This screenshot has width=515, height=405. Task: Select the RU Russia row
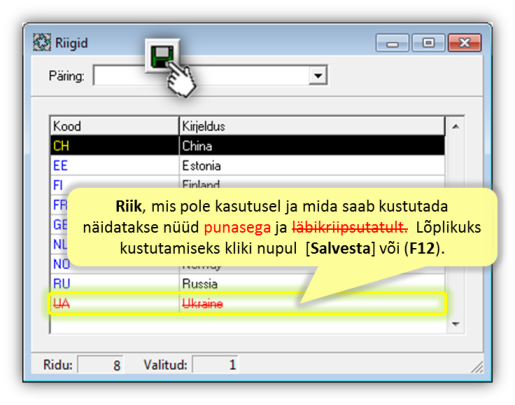(x=247, y=283)
